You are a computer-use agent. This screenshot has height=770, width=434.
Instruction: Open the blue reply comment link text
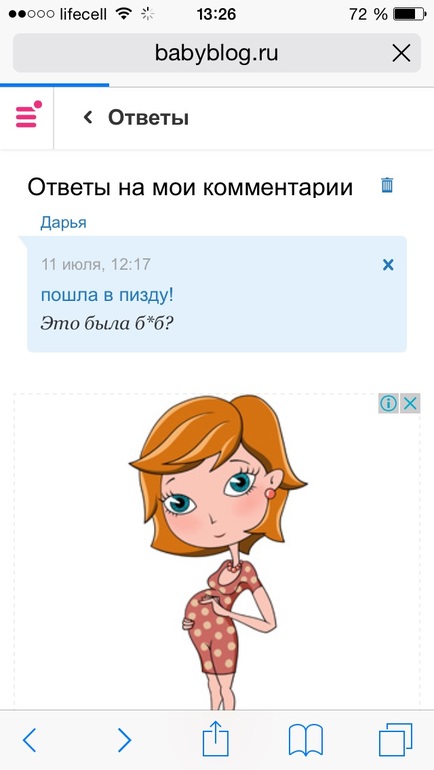tap(107, 296)
